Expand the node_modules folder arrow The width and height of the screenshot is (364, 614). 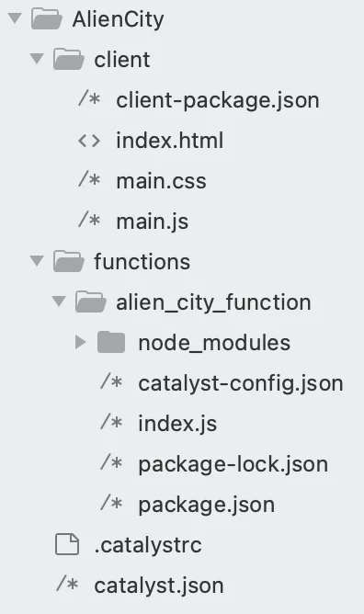coord(81,342)
